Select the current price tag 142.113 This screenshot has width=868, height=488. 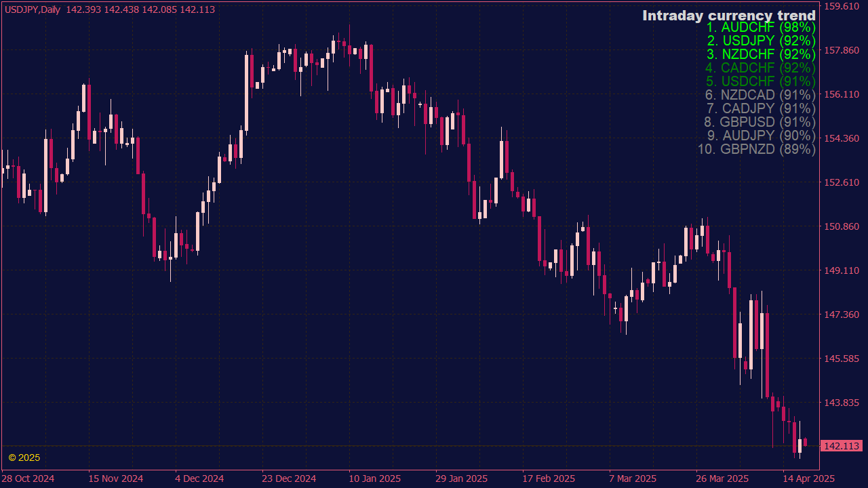click(x=840, y=446)
